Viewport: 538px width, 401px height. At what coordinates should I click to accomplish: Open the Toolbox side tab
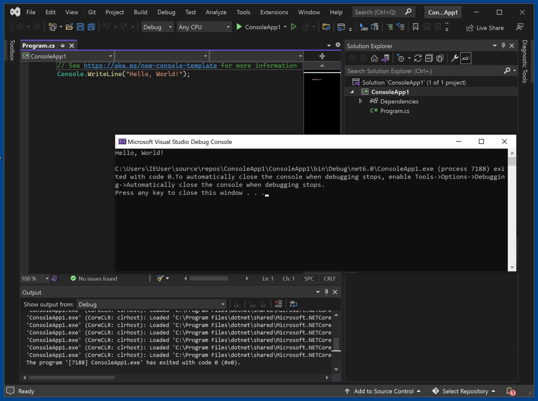12,50
